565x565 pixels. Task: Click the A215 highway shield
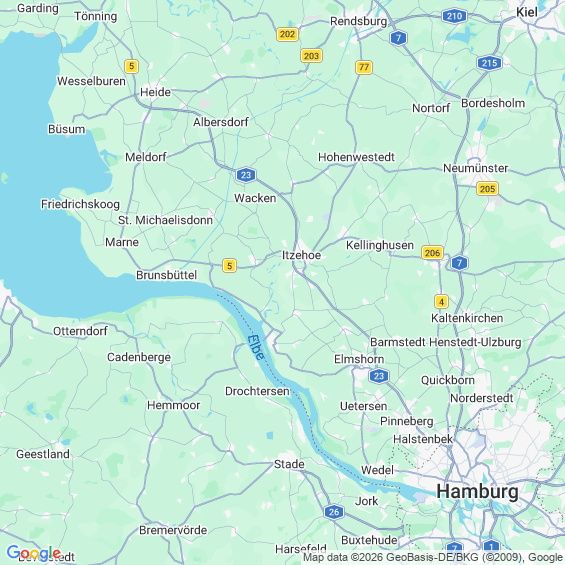point(489,63)
